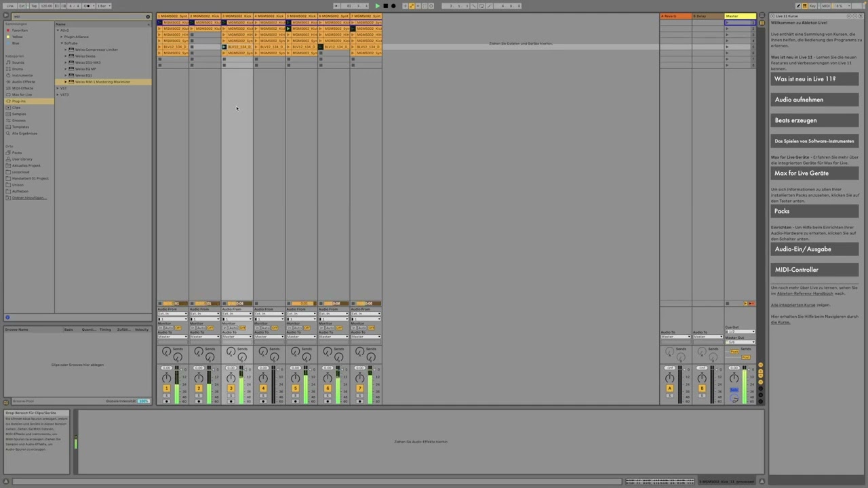Open track 1 Audio From dropdown
The height and width of the screenshot is (488, 868).
173,314
